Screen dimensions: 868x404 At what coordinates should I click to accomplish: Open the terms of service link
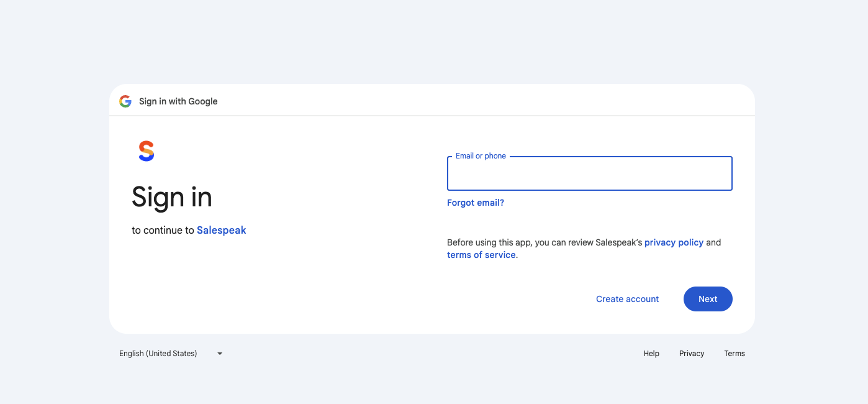(481, 255)
